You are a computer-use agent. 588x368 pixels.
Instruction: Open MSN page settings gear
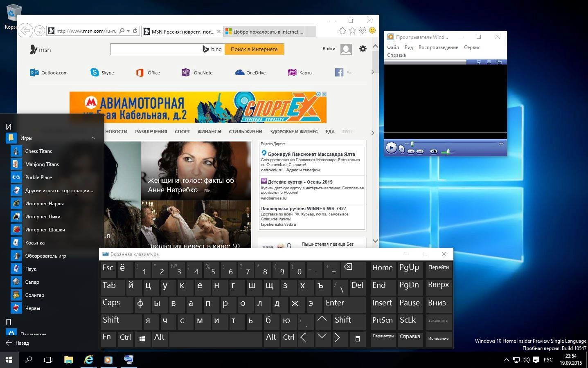[363, 49]
